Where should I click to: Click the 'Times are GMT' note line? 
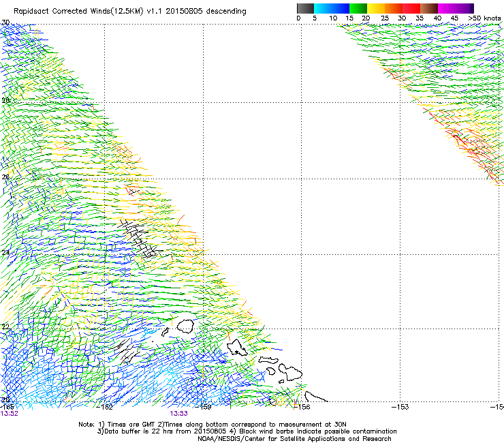pos(212,425)
